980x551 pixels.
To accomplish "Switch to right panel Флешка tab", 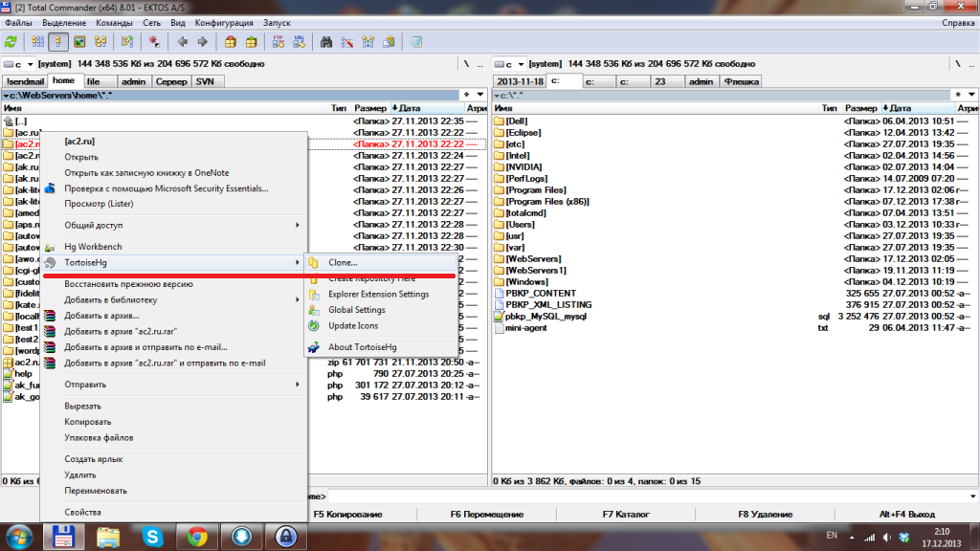I will tap(741, 82).
